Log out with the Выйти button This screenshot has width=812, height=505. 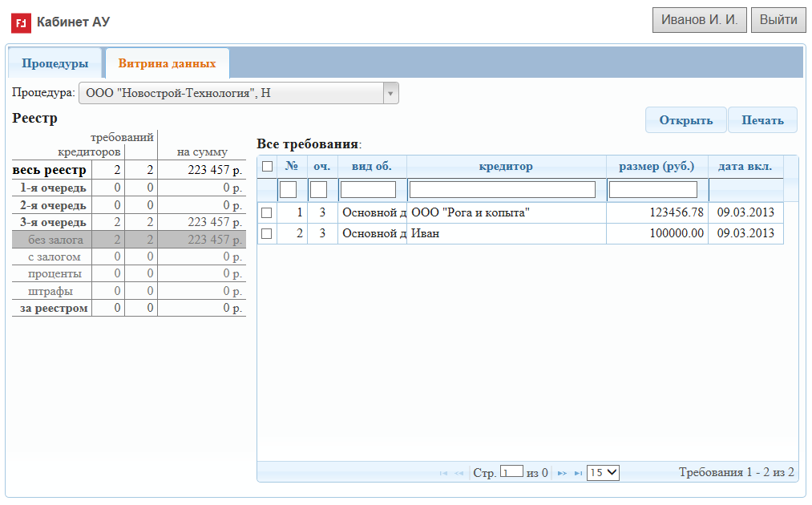tap(778, 20)
